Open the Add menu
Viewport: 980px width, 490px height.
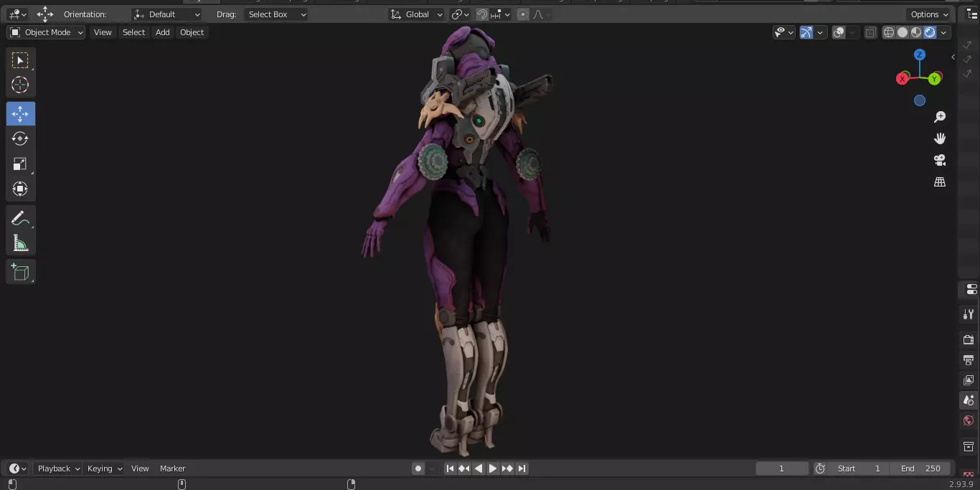point(163,32)
